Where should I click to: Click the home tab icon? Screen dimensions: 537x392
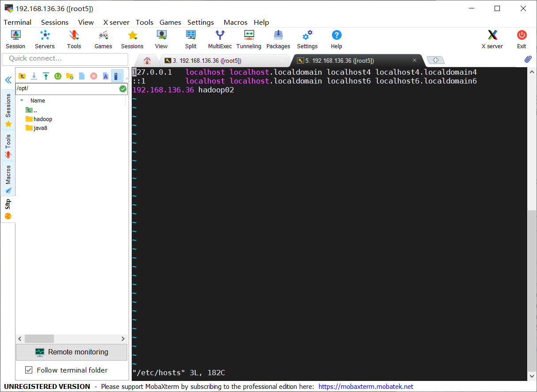click(x=147, y=61)
